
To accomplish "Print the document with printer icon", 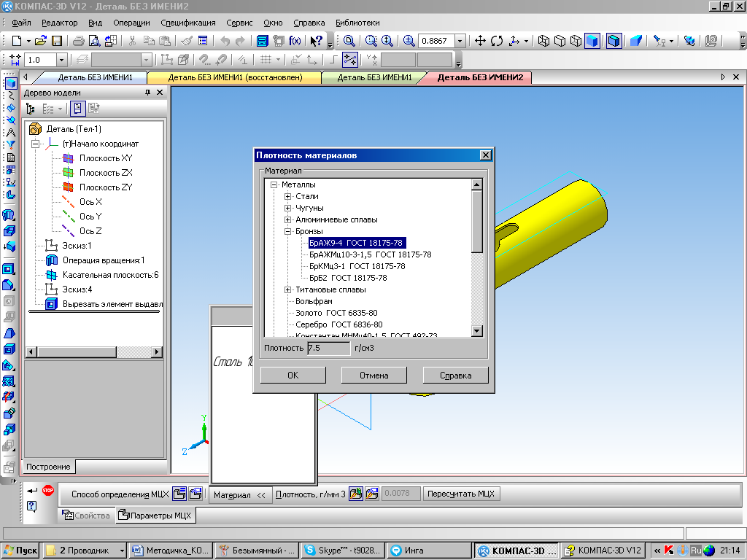I will [79, 41].
